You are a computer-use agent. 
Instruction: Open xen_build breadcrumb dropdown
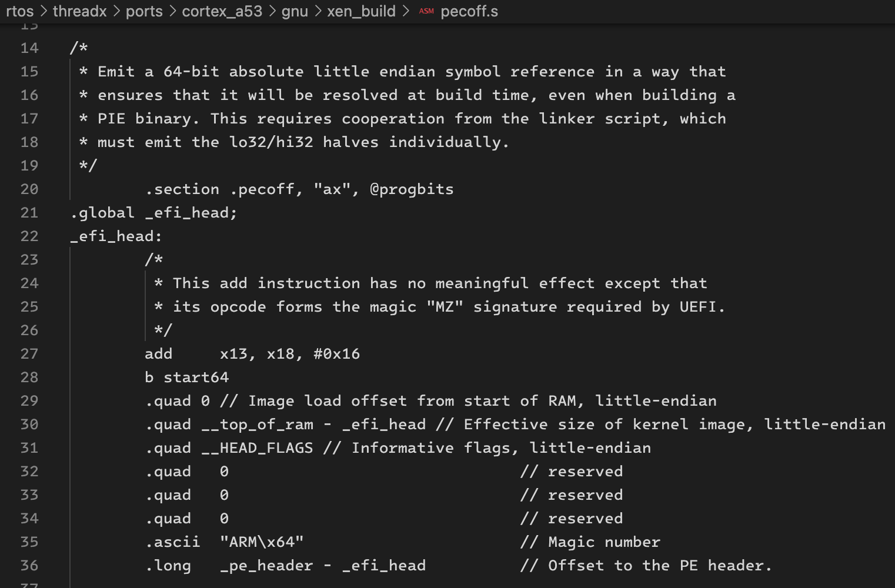click(x=361, y=11)
